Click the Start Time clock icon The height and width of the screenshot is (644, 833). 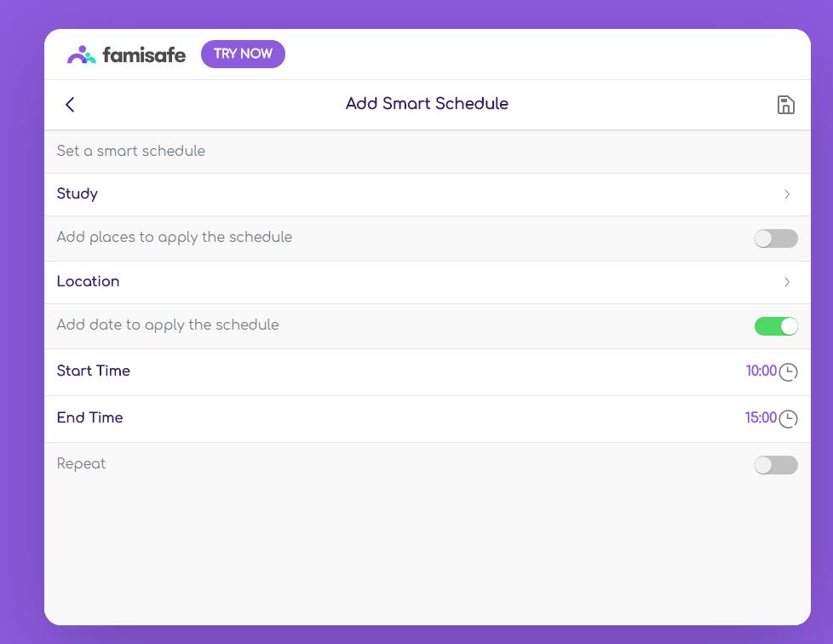coord(789,372)
